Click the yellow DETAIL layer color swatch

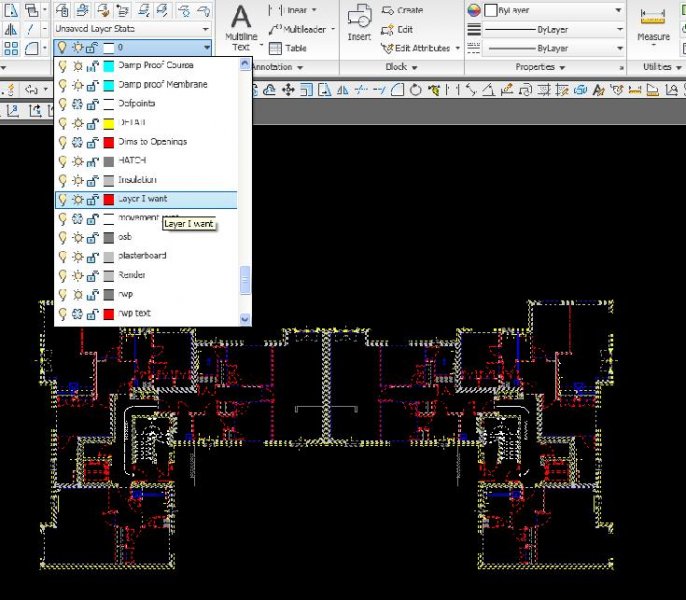pyautogui.click(x=108, y=123)
